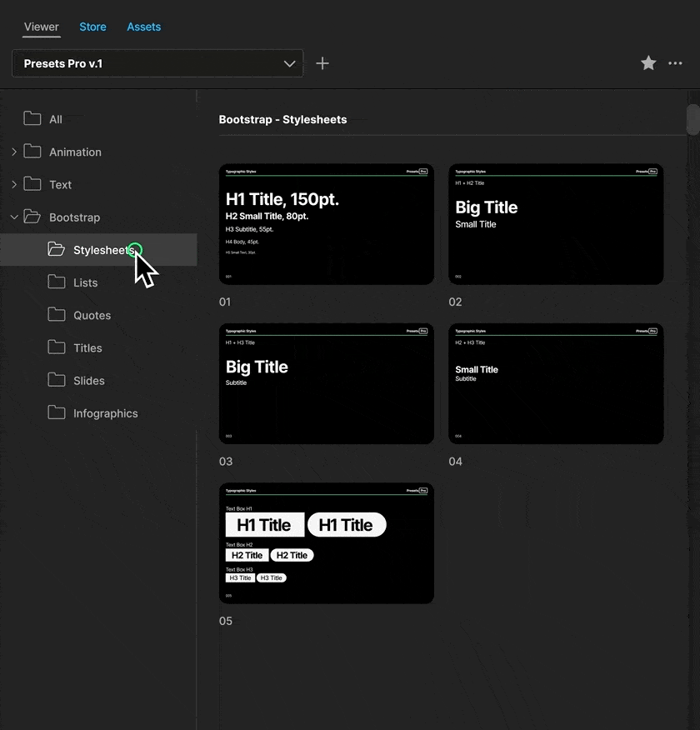Select preset 01 H1 Title thumbnail
The width and height of the screenshot is (700, 730).
click(326, 224)
